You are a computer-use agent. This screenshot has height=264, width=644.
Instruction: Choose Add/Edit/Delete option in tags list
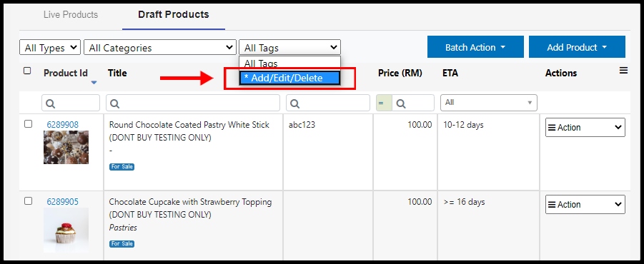[x=289, y=78]
